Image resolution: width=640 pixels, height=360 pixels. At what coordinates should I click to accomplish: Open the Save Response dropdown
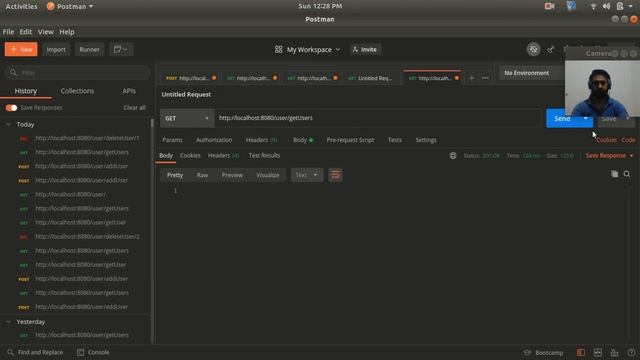[x=609, y=156]
